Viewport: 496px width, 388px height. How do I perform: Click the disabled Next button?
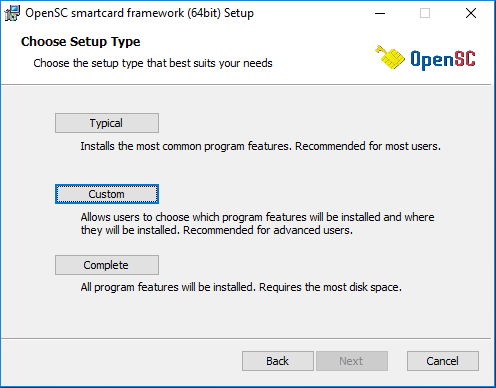352,361
